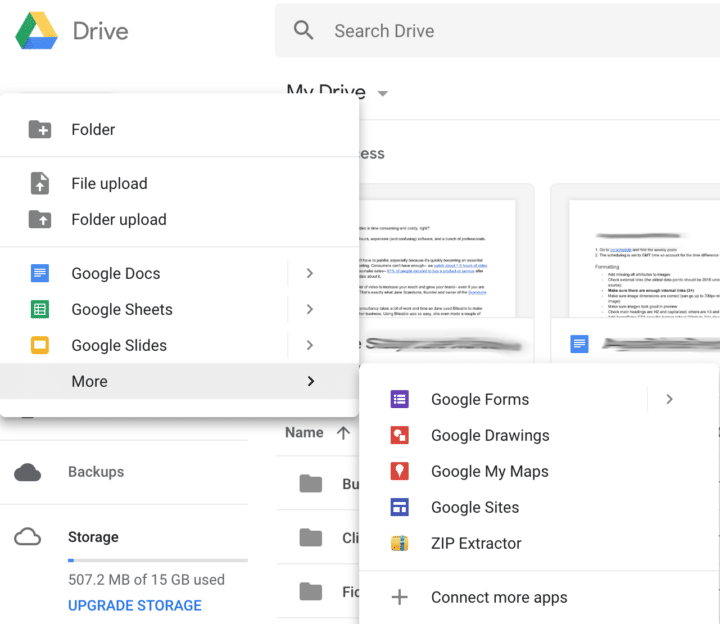Image resolution: width=720 pixels, height=624 pixels.
Task: Select Folder upload menu item
Action: (179, 219)
